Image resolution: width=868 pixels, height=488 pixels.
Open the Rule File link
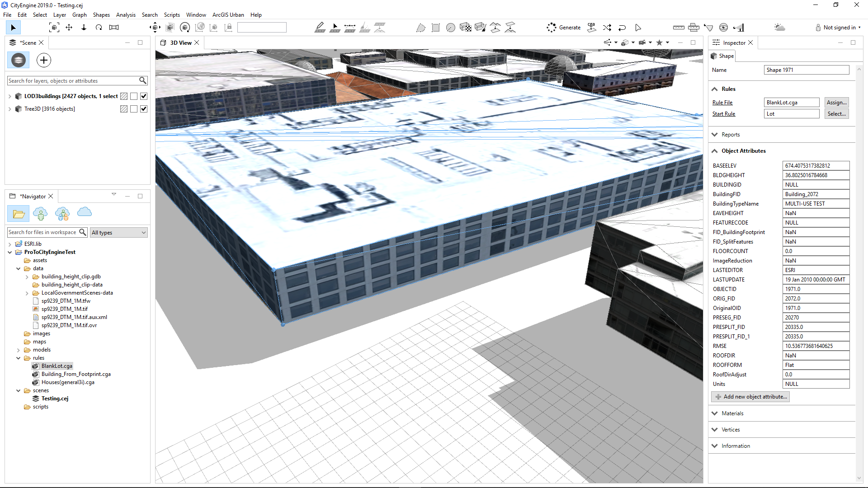[x=722, y=103]
